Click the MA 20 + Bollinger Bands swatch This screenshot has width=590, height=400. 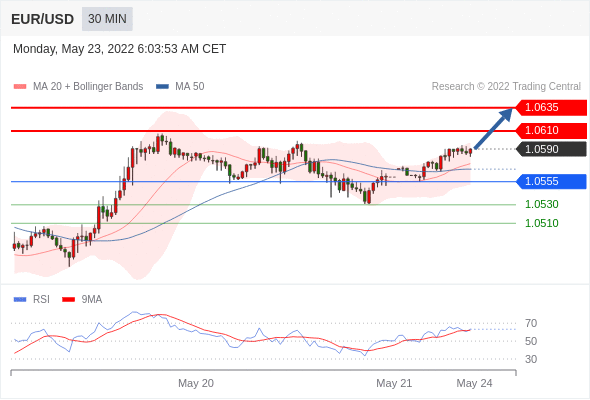click(20, 87)
